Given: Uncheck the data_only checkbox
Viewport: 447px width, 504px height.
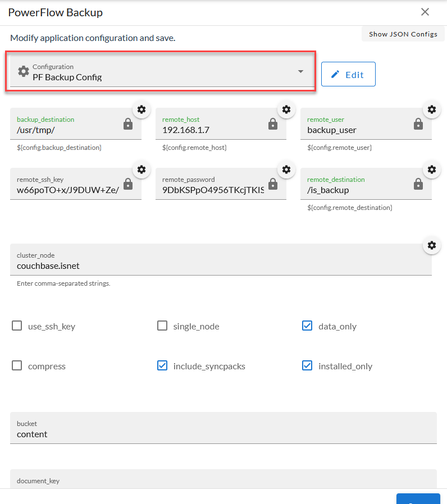Looking at the screenshot, I should coord(307,326).
